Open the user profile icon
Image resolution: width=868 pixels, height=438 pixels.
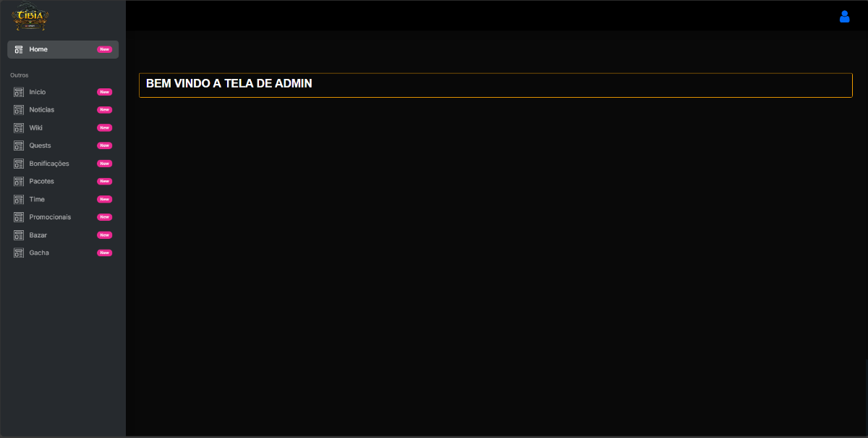click(844, 17)
